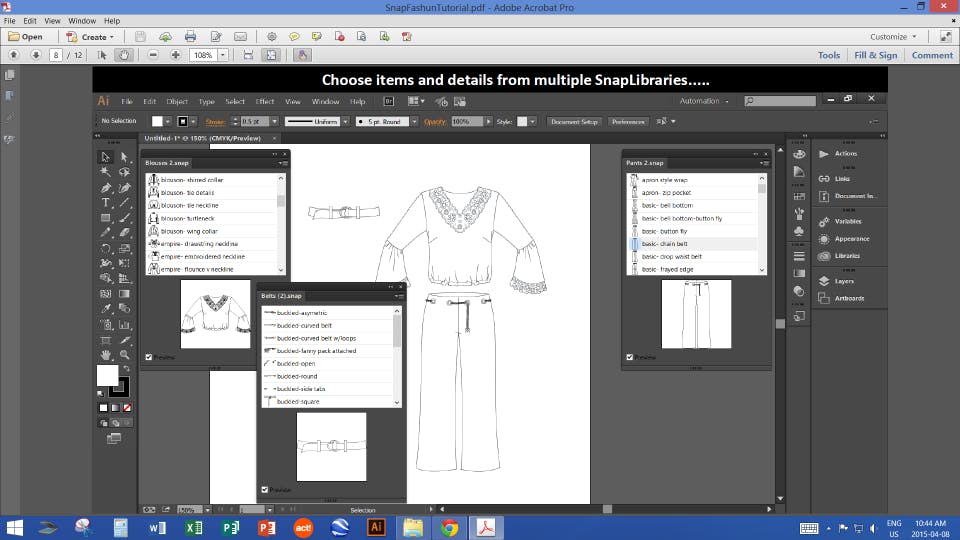Open the Customize dropdown
960x540 pixels.
pyautogui.click(x=893, y=37)
